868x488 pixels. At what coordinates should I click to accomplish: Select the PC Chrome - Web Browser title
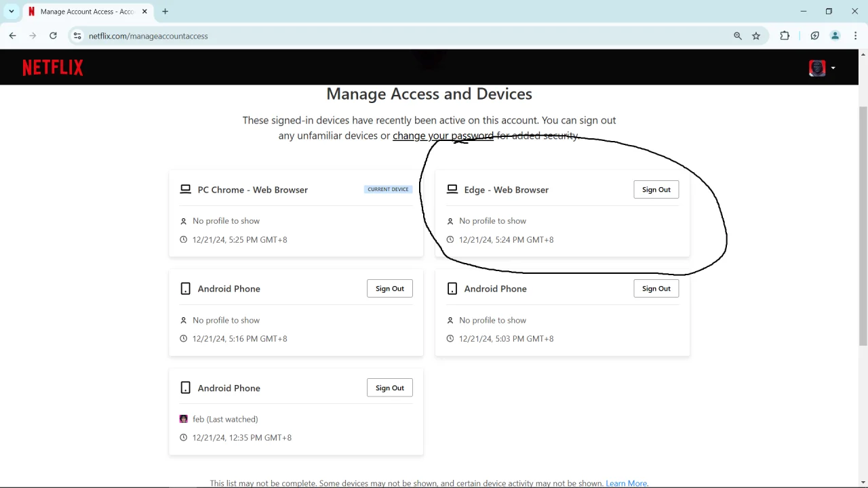pyautogui.click(x=253, y=190)
